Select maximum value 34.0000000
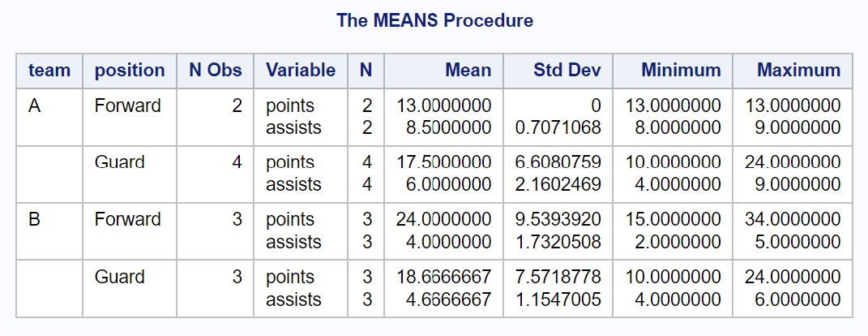This screenshot has width=868, height=336. [x=793, y=219]
